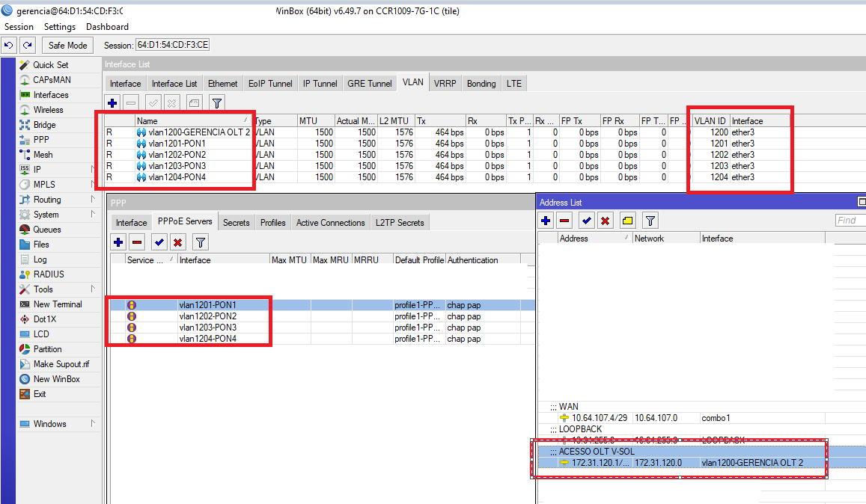Click the Find field in Address List

(x=850, y=221)
